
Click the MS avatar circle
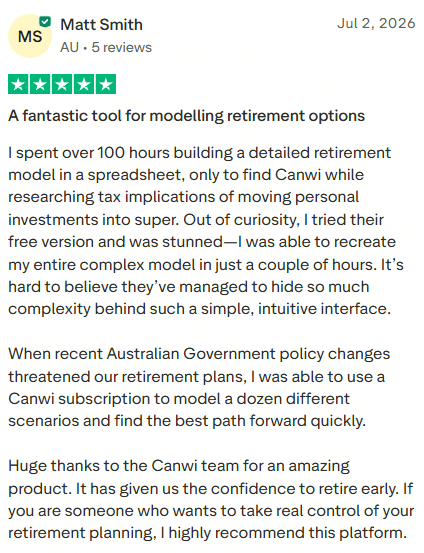pyautogui.click(x=30, y=36)
